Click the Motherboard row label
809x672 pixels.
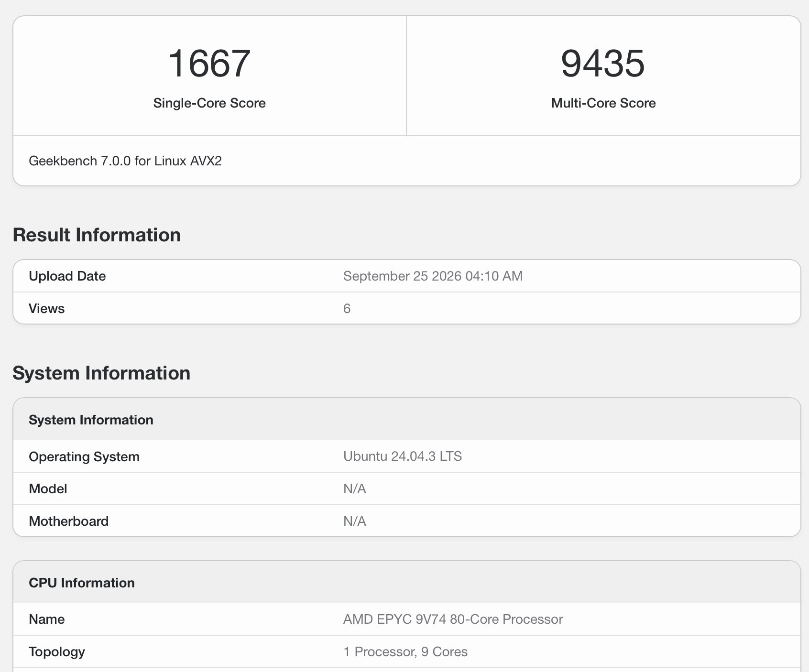(x=69, y=521)
